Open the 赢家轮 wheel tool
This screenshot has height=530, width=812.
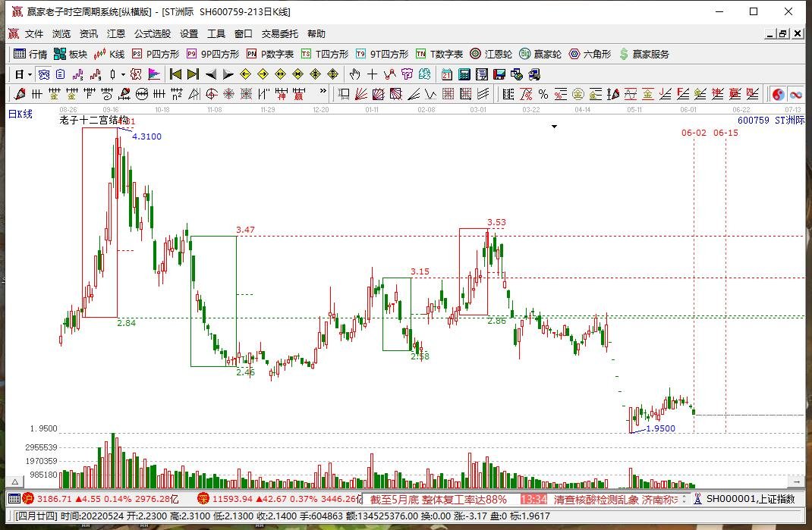point(540,54)
